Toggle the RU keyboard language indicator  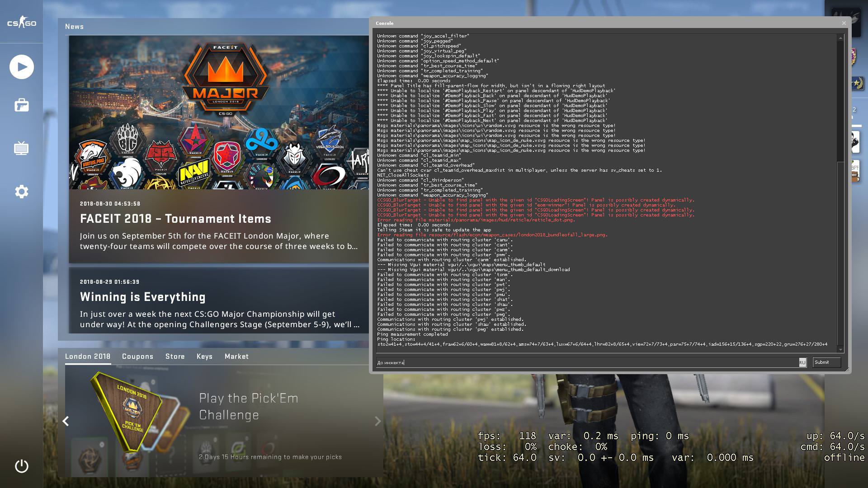click(802, 362)
